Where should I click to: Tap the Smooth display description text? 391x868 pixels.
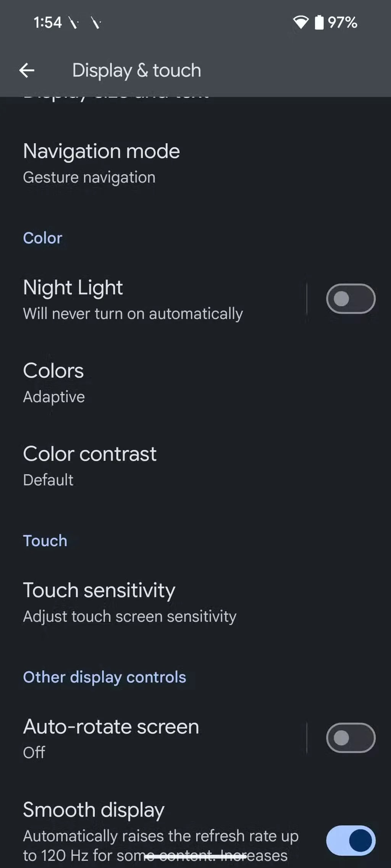[160, 845]
